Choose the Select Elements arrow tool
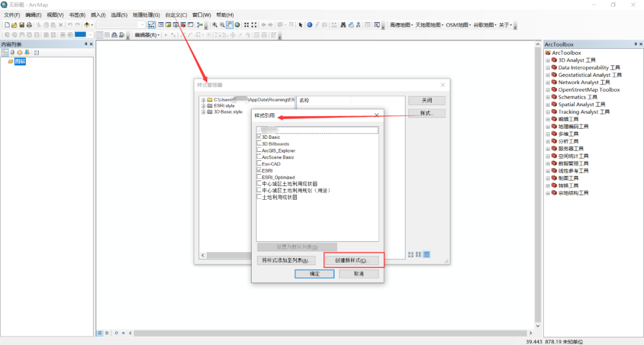Screen dimensions: 644x345 (301, 25)
